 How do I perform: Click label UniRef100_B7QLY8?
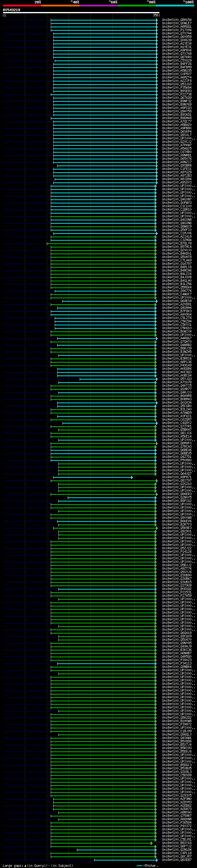(176, 244)
